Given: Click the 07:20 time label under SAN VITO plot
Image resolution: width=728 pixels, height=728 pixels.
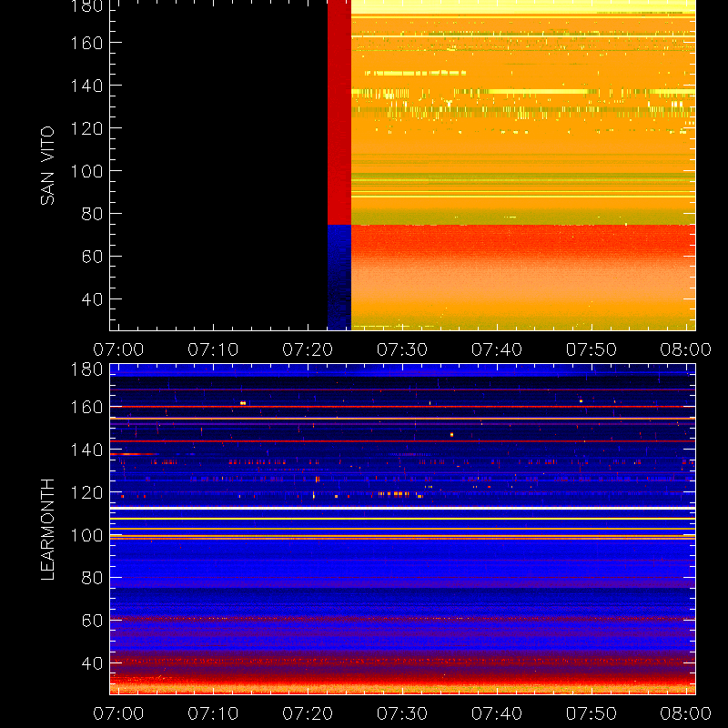Looking at the screenshot, I should (x=308, y=349).
